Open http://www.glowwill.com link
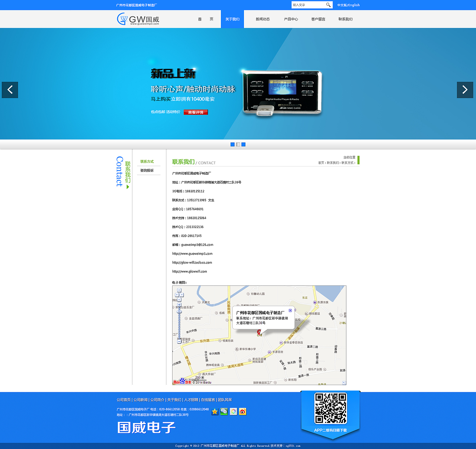This screenshot has height=449, width=476. coord(189,271)
